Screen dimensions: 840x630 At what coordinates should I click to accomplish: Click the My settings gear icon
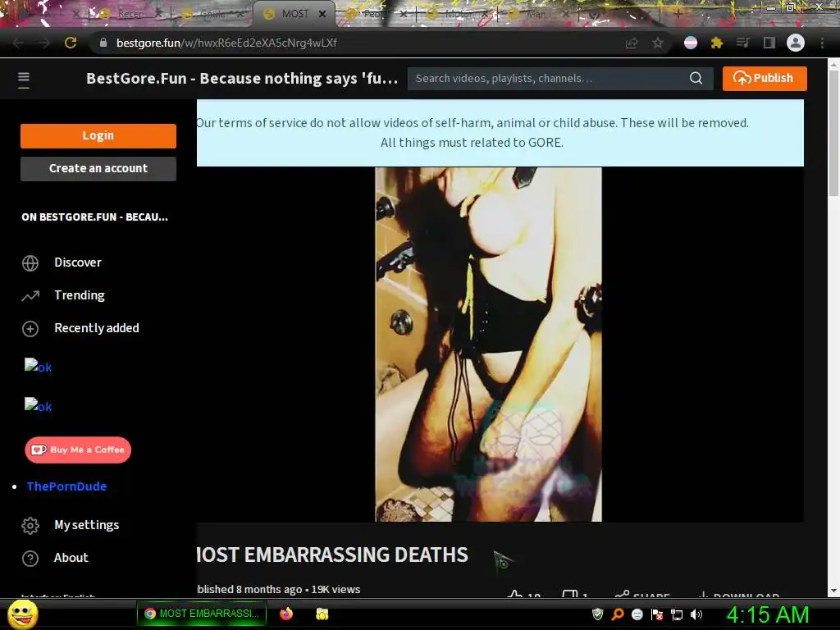[x=30, y=526]
